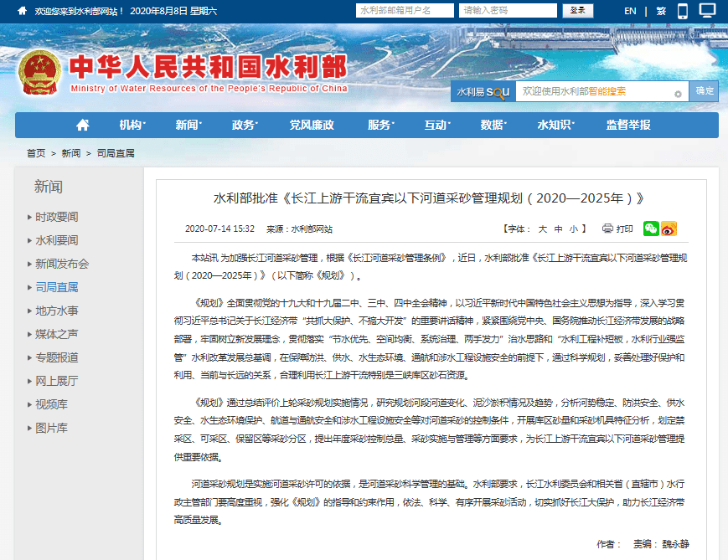Share the article to Sina Weibo
This screenshot has width=728, height=560.
[669, 229]
